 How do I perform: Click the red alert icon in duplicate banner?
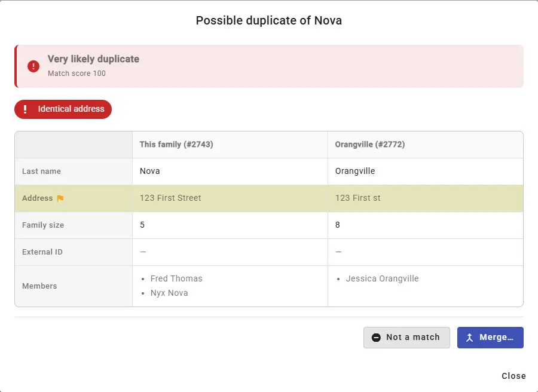pos(33,66)
